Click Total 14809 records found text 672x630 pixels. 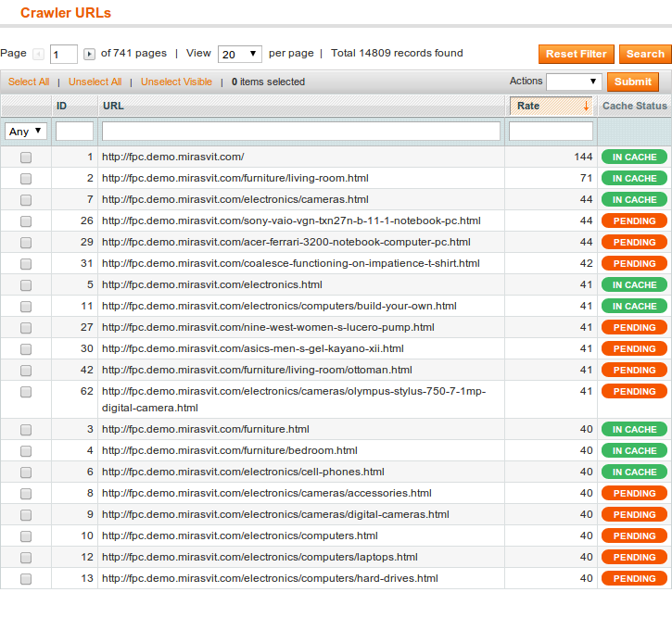tap(397, 53)
